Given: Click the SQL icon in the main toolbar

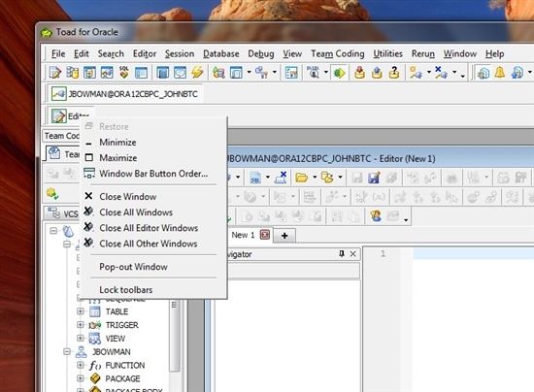Looking at the screenshot, I should pyautogui.click(x=124, y=73).
